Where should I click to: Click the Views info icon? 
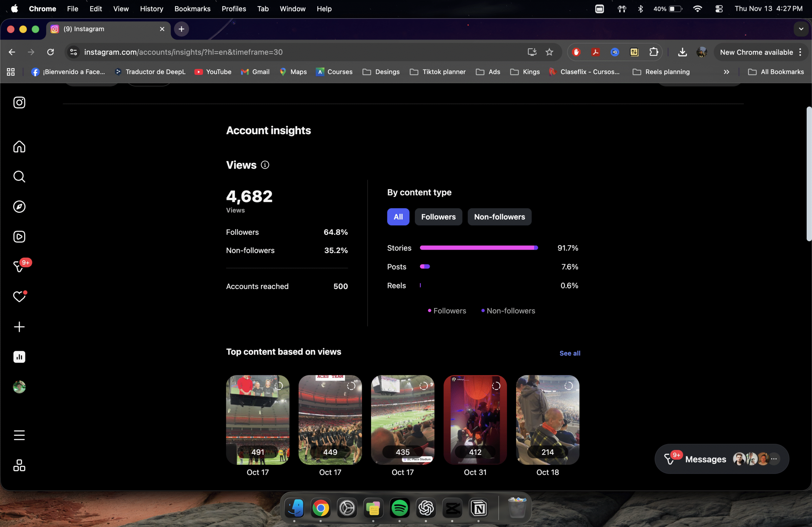[265, 165]
